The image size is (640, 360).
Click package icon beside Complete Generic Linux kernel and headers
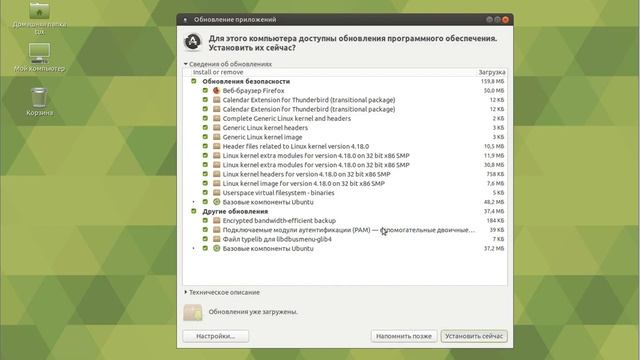tap(217, 118)
